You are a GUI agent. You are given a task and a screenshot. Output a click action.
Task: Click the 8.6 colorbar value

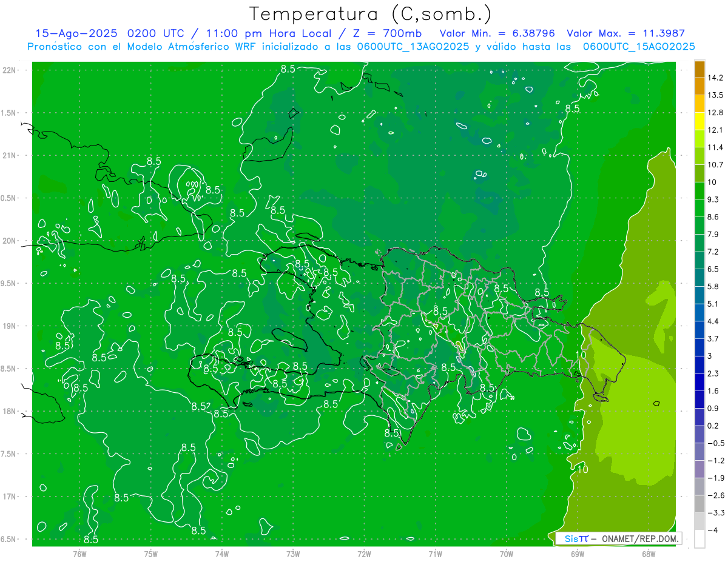coord(713,217)
